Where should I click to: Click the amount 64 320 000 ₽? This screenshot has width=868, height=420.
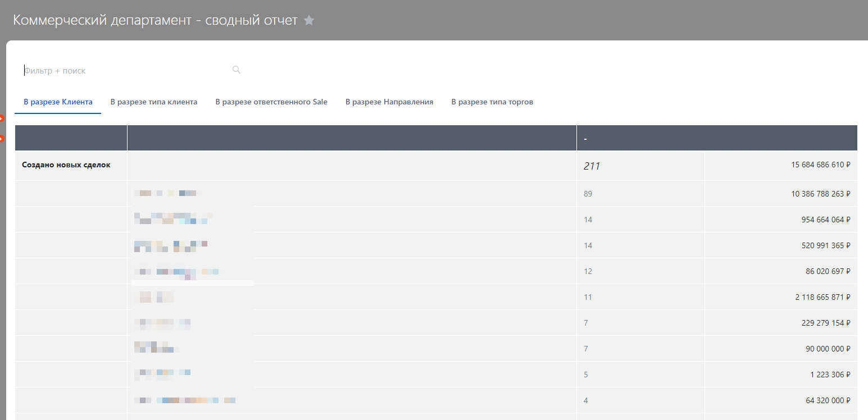[x=828, y=400]
